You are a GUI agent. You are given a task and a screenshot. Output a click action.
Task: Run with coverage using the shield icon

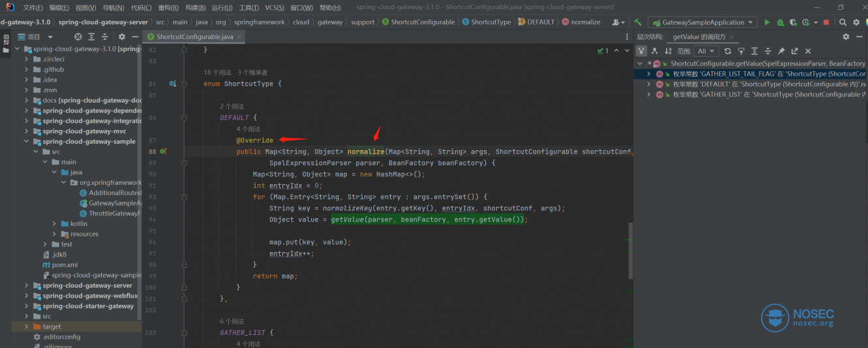pyautogui.click(x=793, y=22)
